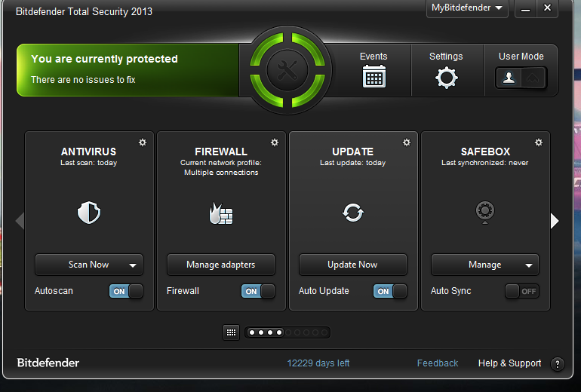Viewport: 581px width, 392px height.
Task: Open Help & Support
Action: [509, 363]
